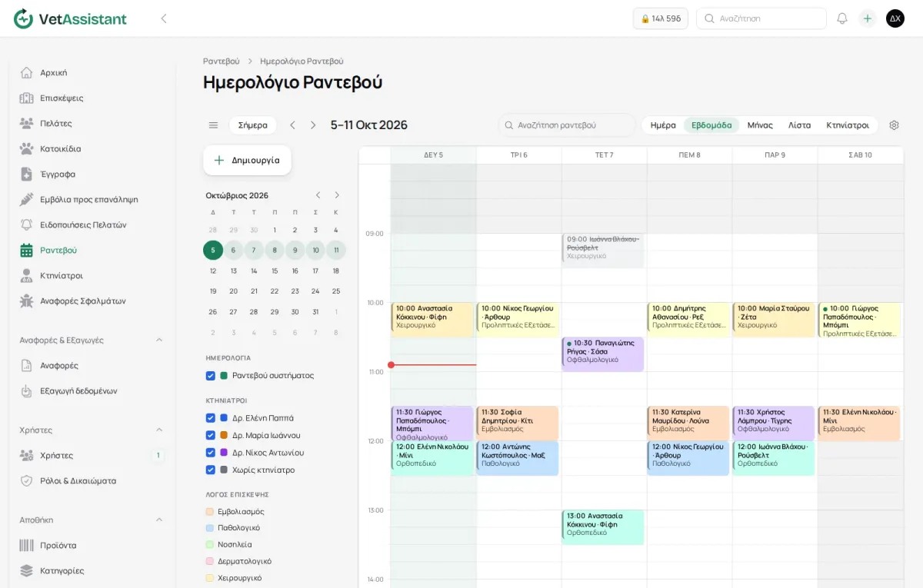This screenshot has width=923, height=588.
Task: Open Αναφορές Σφαλμάτων bug icon
Action: (27, 301)
